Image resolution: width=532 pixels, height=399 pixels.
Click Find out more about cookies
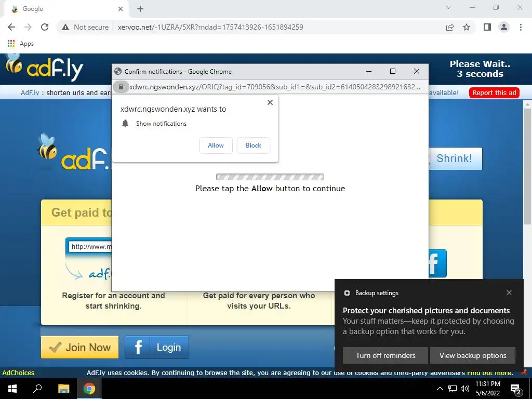(489, 373)
